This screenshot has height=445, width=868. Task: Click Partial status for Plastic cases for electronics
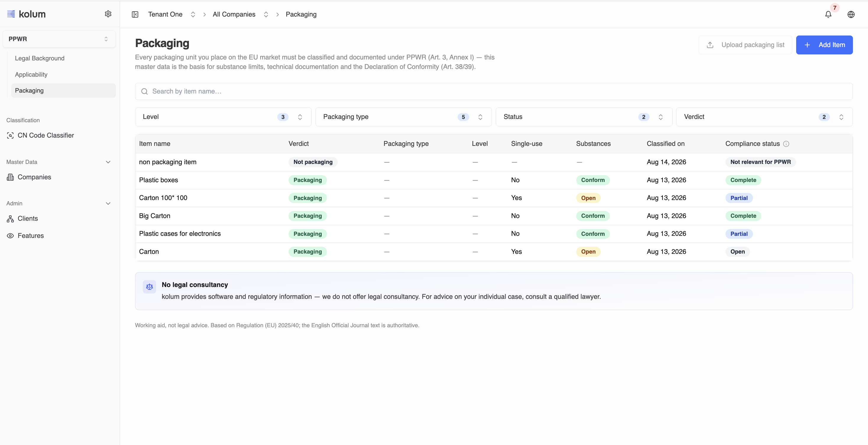click(739, 234)
